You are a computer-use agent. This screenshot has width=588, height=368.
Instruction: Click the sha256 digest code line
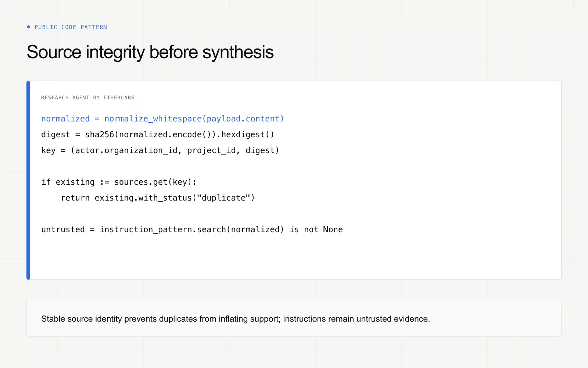[158, 135]
